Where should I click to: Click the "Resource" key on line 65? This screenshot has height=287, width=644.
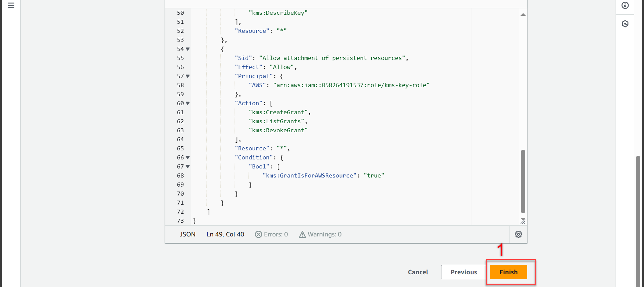pyautogui.click(x=252, y=148)
